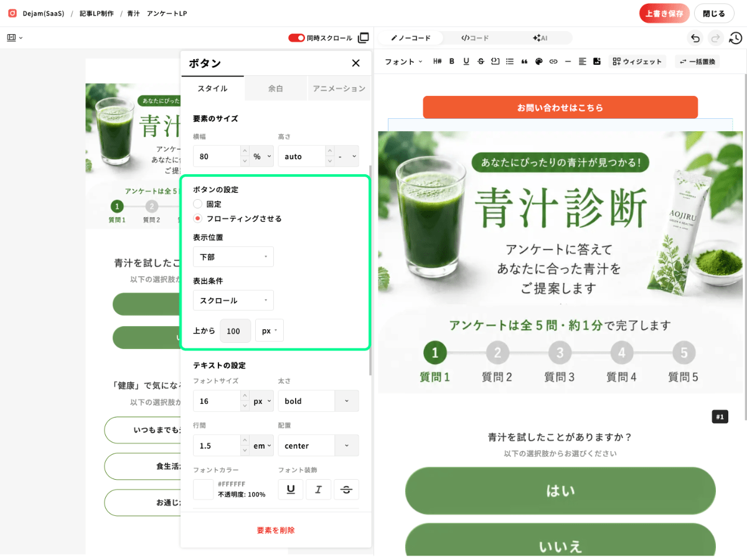Image resolution: width=747 pixels, height=560 pixels.
Task: Click the お問い合わせはこちら orange button
Action: click(x=560, y=108)
